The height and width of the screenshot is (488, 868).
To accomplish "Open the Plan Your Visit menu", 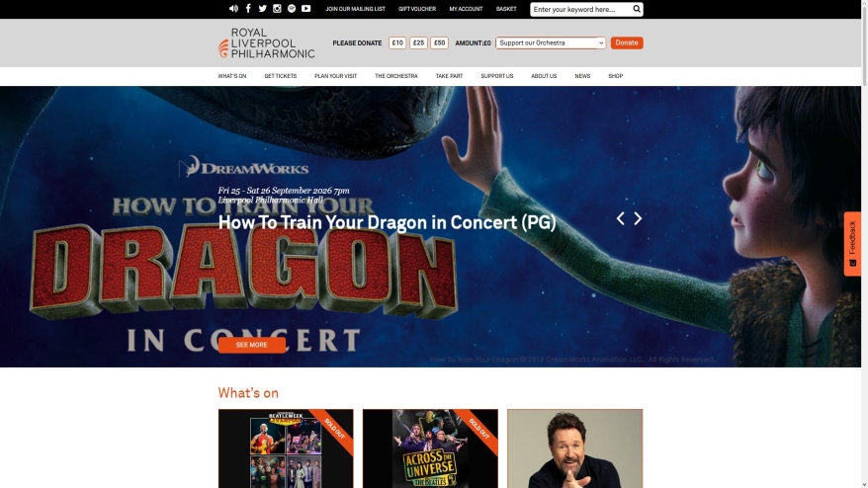I will coord(335,76).
